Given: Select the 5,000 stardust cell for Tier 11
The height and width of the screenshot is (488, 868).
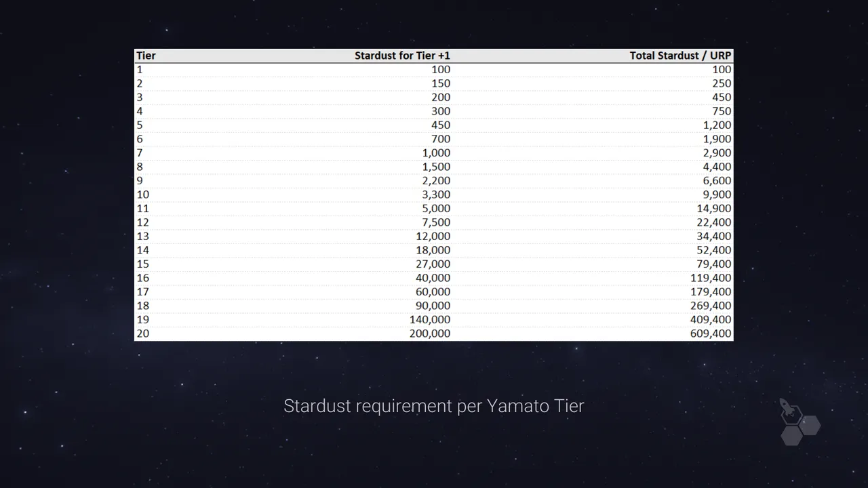Looking at the screenshot, I should pyautogui.click(x=436, y=208).
